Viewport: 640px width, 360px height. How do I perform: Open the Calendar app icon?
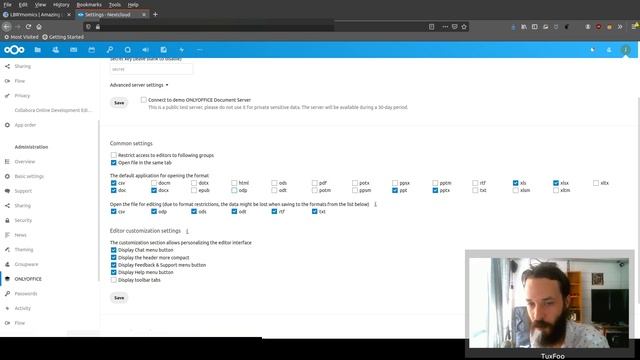[91, 50]
